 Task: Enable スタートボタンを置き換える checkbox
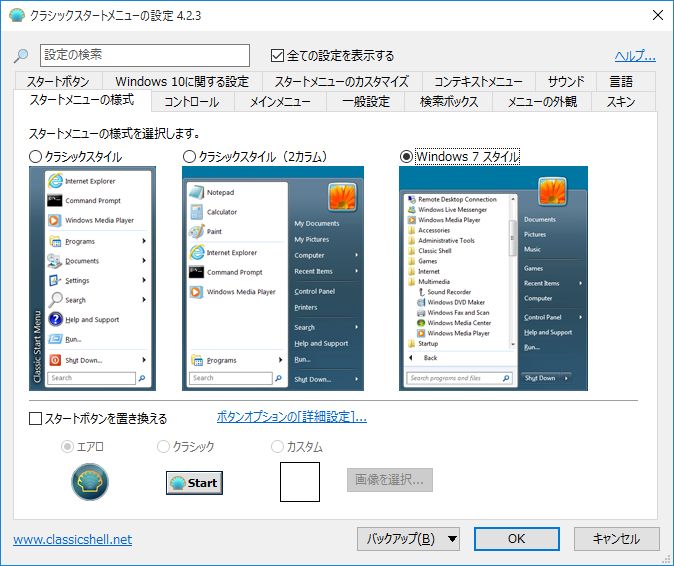pos(37,418)
